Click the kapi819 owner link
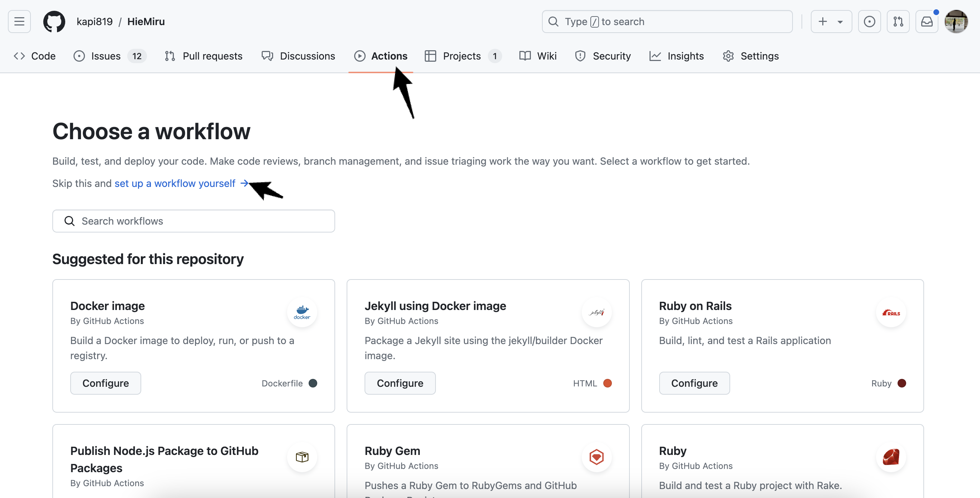This screenshot has height=498, width=980. pyautogui.click(x=94, y=22)
